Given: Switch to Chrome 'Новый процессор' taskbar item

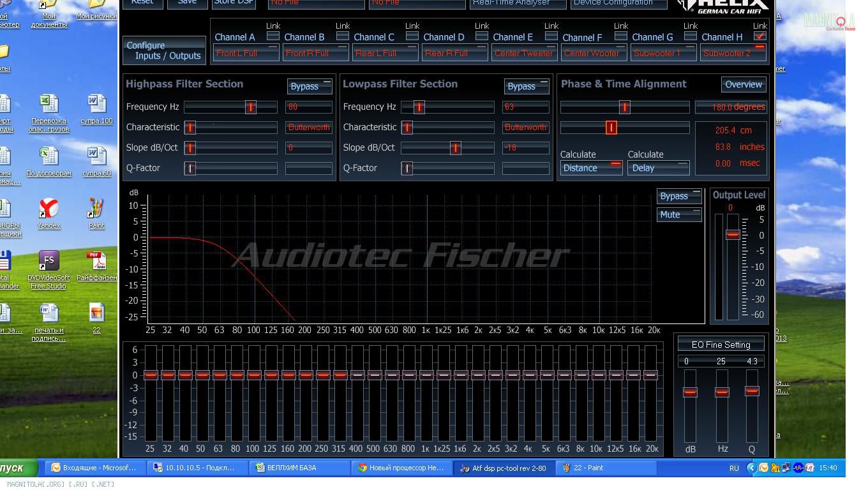Looking at the screenshot, I should (401, 468).
